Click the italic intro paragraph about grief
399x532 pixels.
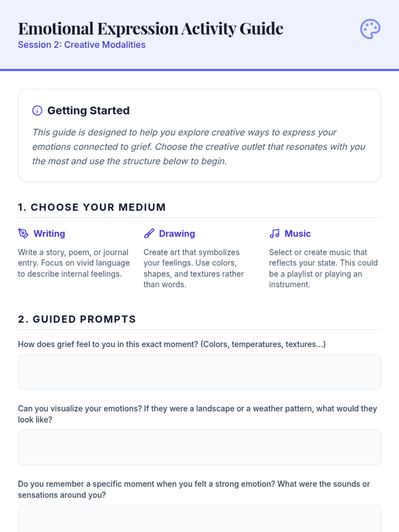(199, 147)
